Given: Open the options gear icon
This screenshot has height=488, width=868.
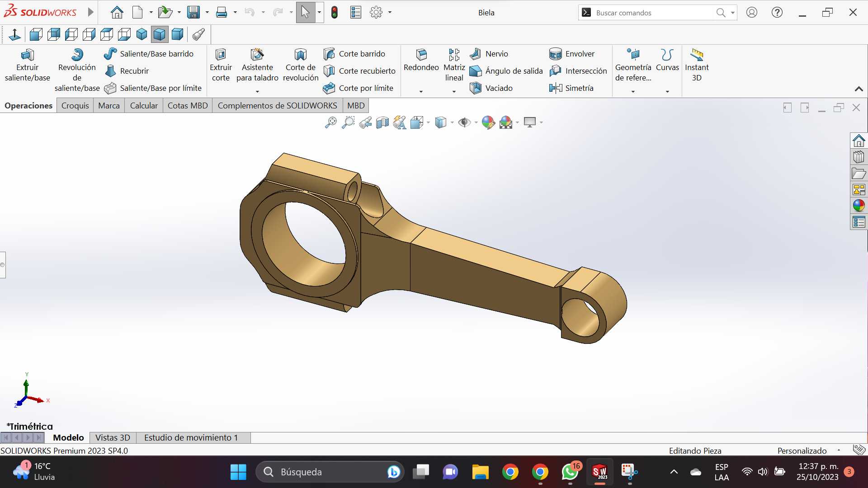Looking at the screenshot, I should 376,13.
